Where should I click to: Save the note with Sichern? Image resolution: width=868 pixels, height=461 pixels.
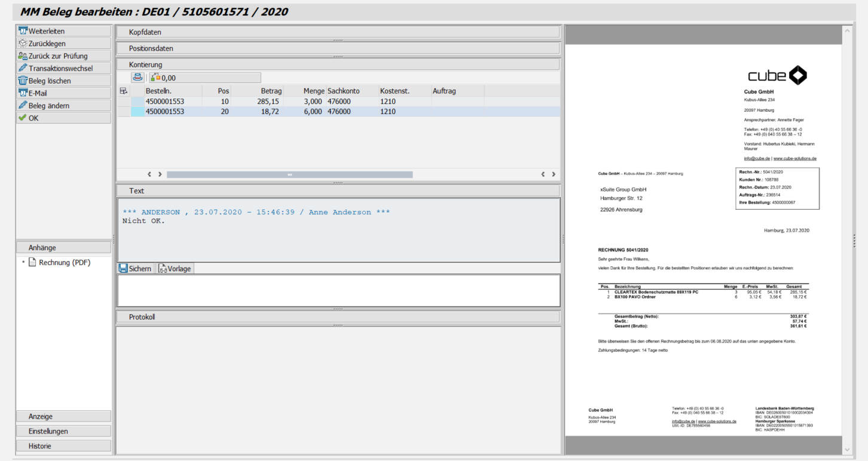pyautogui.click(x=136, y=269)
